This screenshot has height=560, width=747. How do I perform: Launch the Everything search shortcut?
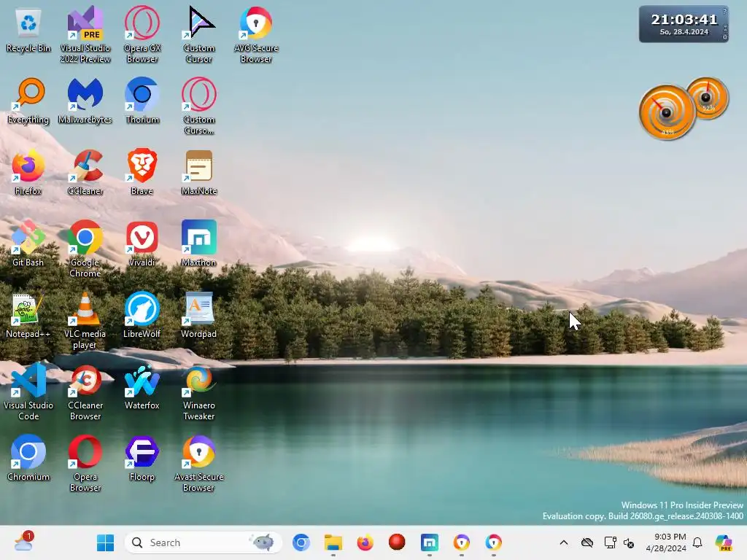(x=28, y=101)
